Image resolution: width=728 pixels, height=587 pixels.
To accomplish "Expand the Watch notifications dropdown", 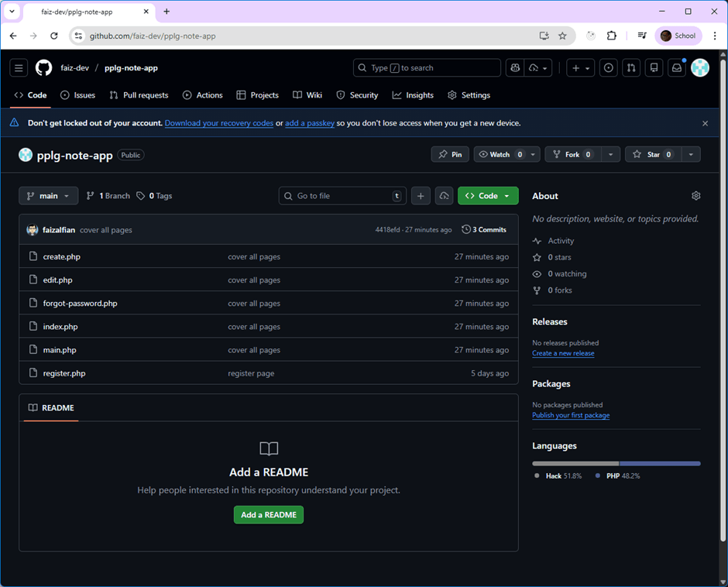I will 534,155.
